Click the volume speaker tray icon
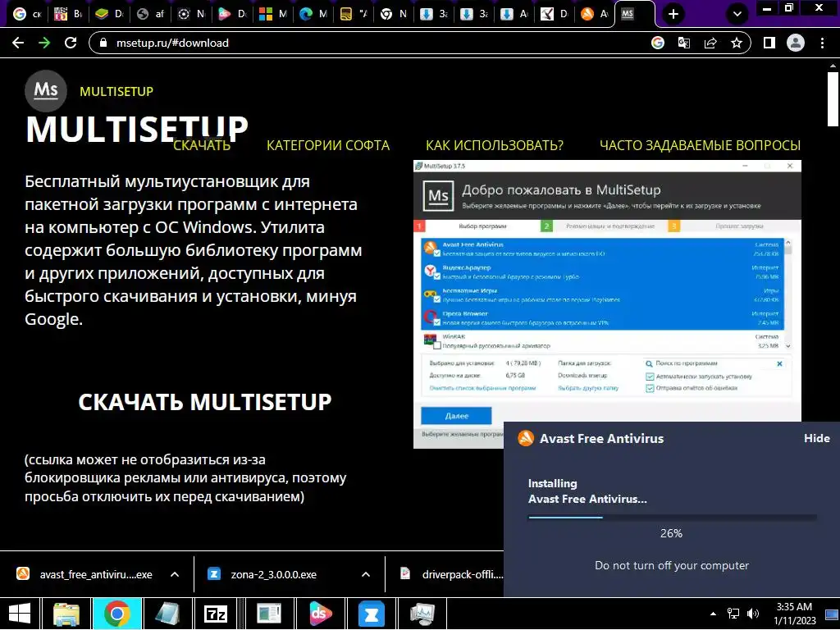The width and height of the screenshot is (840, 630). pos(753,614)
